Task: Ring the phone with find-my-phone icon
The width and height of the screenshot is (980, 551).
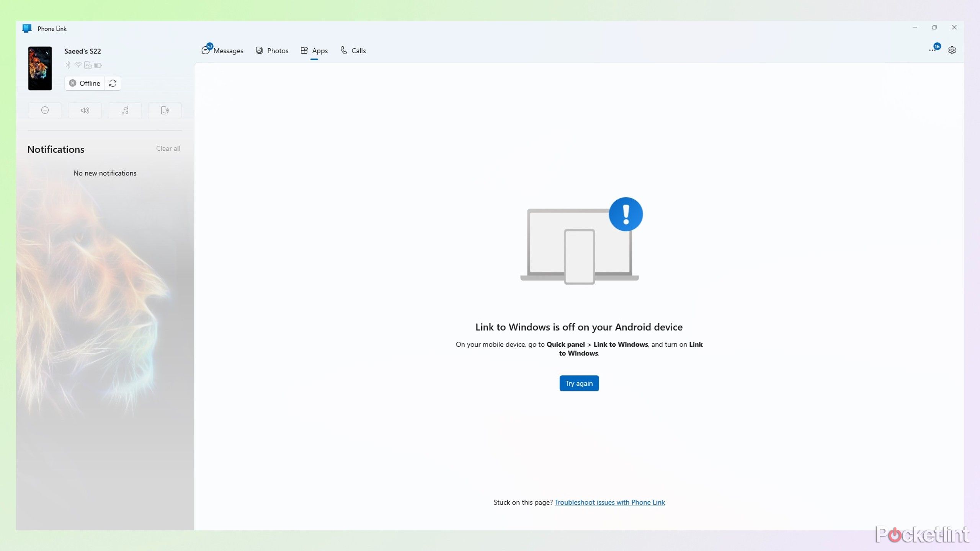Action: [x=165, y=110]
